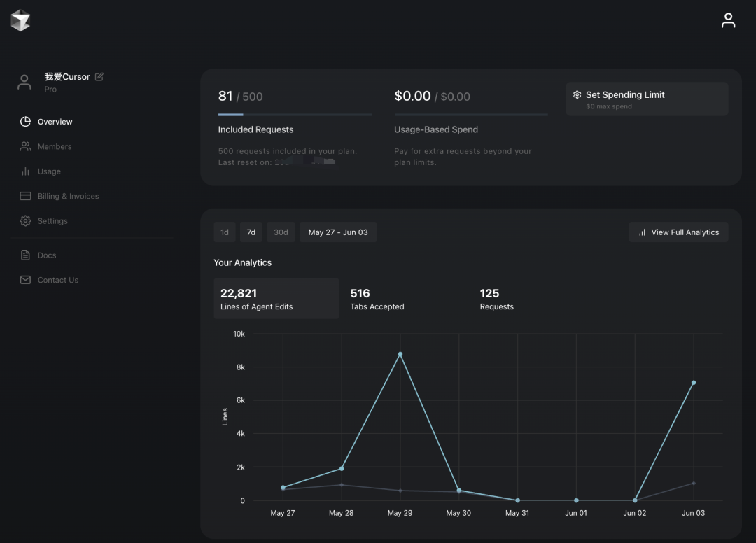Click the Billing & Invoices card icon

coord(25,196)
